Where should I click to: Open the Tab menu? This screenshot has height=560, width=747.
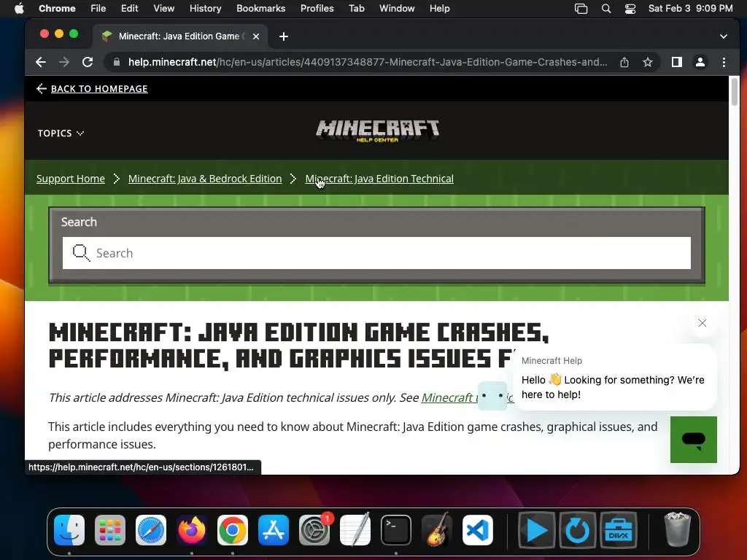tap(356, 9)
